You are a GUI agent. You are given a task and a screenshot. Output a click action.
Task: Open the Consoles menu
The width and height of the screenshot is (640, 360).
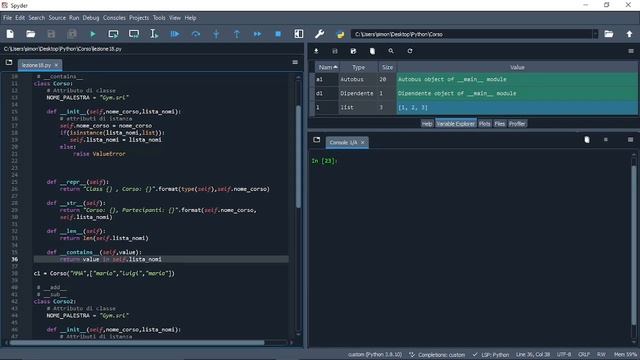(x=114, y=18)
